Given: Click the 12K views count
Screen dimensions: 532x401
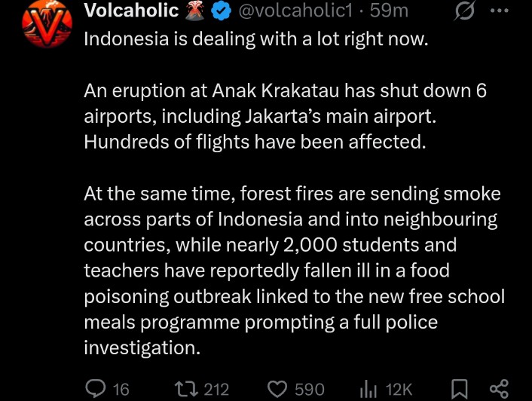Looking at the screenshot, I should [x=399, y=390].
